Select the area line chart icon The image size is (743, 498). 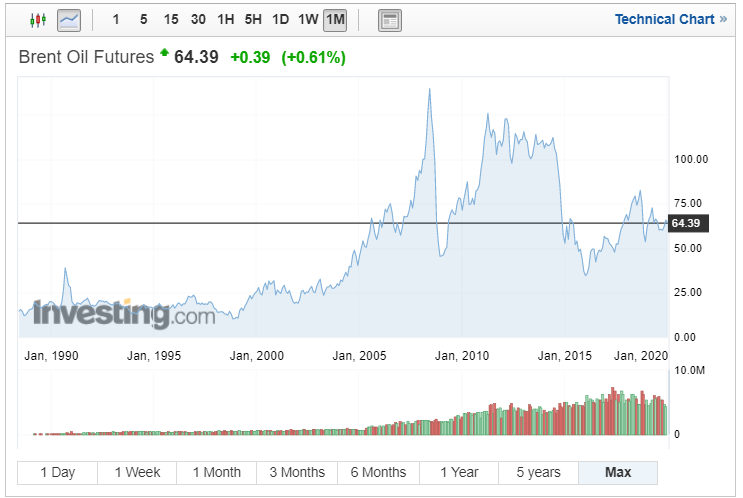coord(69,19)
